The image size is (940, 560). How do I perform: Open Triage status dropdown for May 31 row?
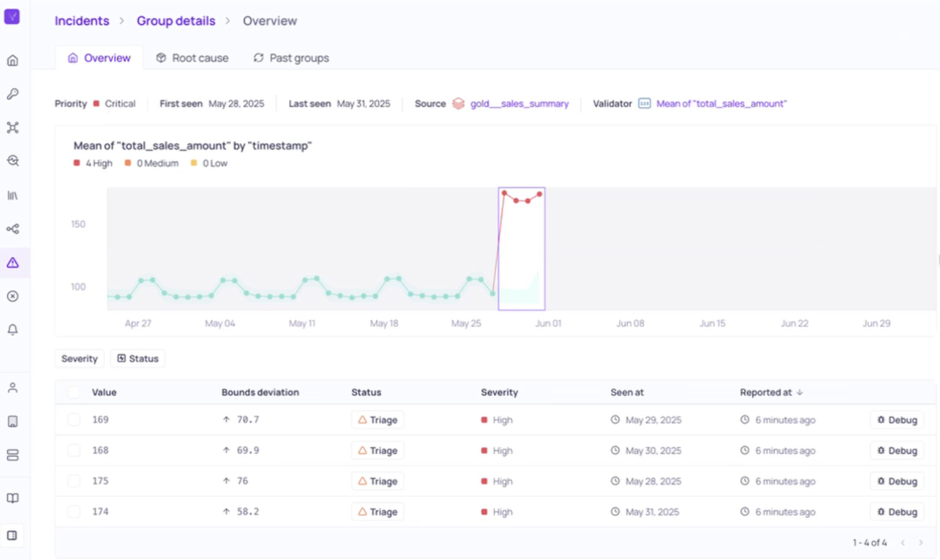(x=378, y=512)
